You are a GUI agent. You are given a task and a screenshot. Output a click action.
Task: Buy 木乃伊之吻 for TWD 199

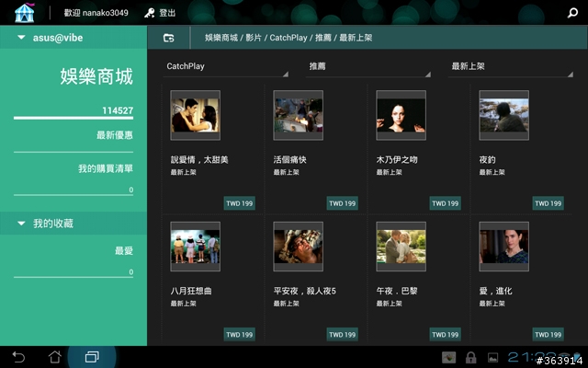click(x=445, y=203)
